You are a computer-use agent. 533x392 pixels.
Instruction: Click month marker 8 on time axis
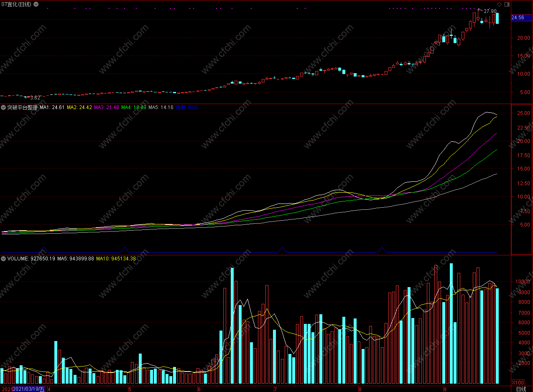pos(360,389)
